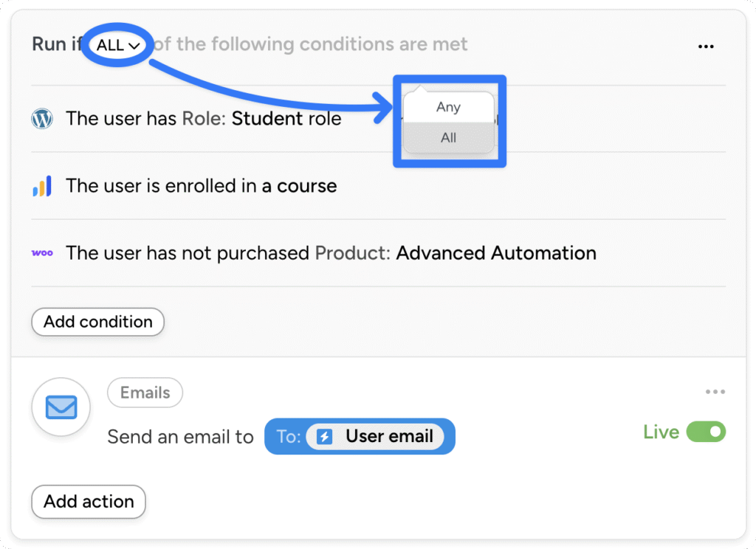
Task: Click the Add condition button
Action: click(97, 322)
